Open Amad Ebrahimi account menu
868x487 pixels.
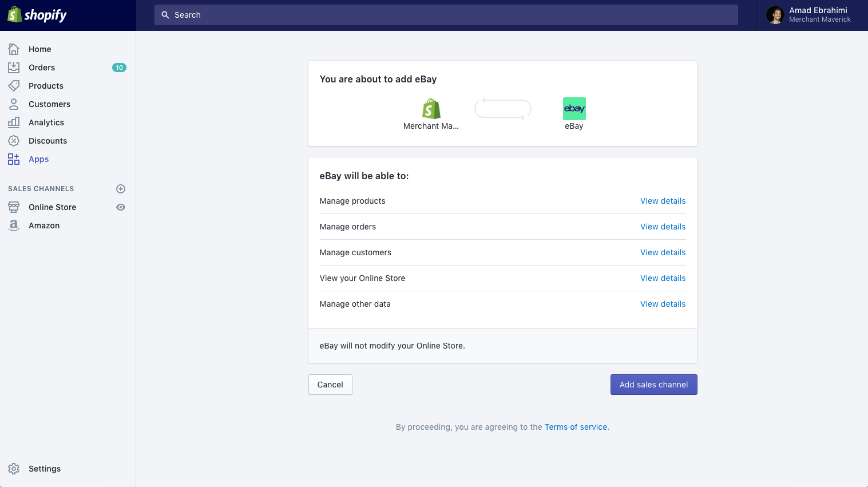[812, 15]
